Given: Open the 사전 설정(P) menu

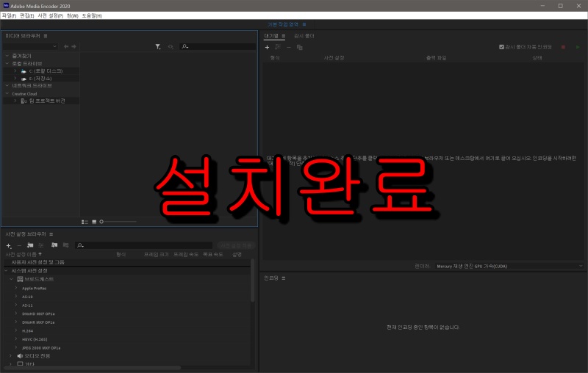Looking at the screenshot, I should tap(50, 15).
